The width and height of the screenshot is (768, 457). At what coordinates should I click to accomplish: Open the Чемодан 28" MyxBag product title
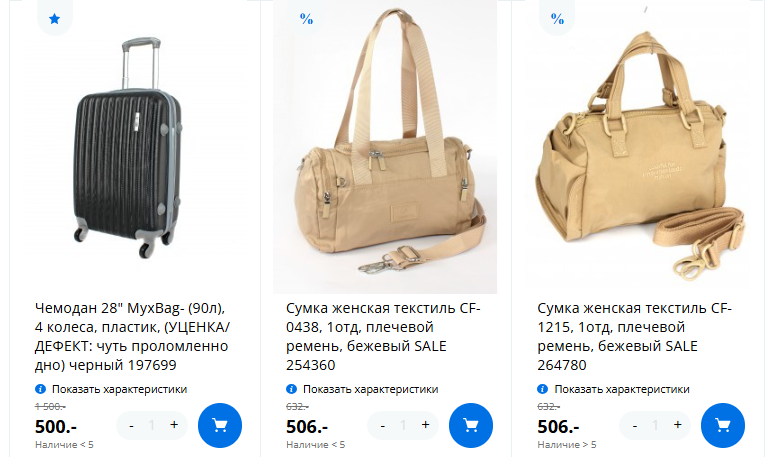(x=132, y=337)
